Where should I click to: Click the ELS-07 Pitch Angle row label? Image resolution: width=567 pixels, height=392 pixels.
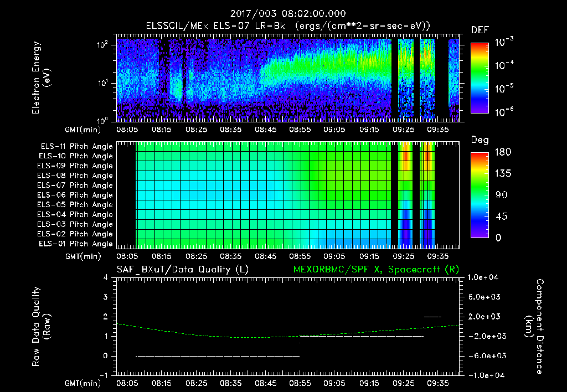[x=75, y=185]
